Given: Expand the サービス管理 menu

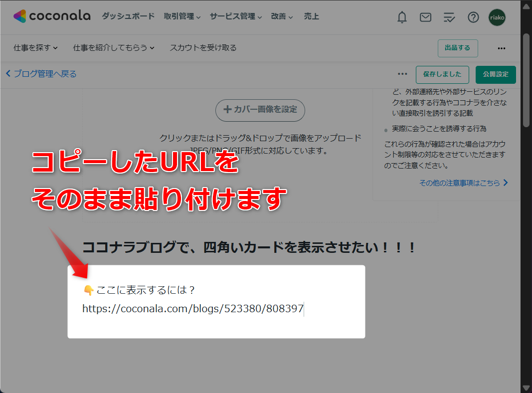Looking at the screenshot, I should pyautogui.click(x=236, y=16).
